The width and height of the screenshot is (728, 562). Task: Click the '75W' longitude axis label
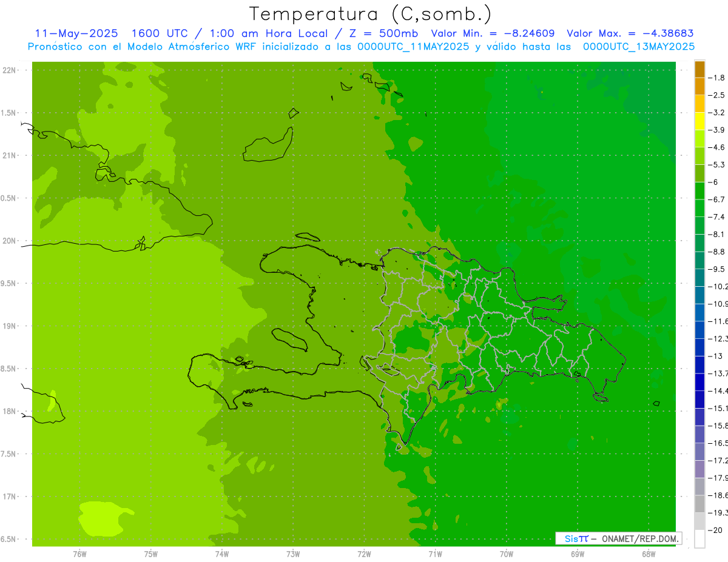click(x=151, y=554)
